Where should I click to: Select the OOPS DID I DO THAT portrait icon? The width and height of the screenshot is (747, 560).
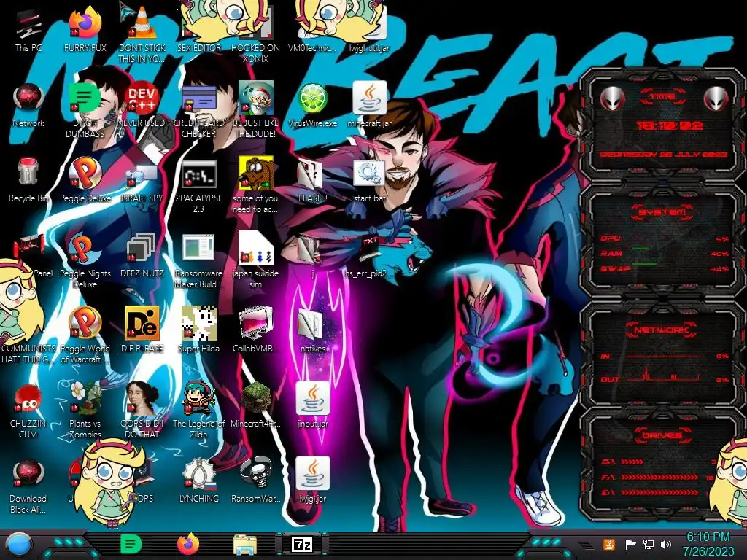coord(142,411)
